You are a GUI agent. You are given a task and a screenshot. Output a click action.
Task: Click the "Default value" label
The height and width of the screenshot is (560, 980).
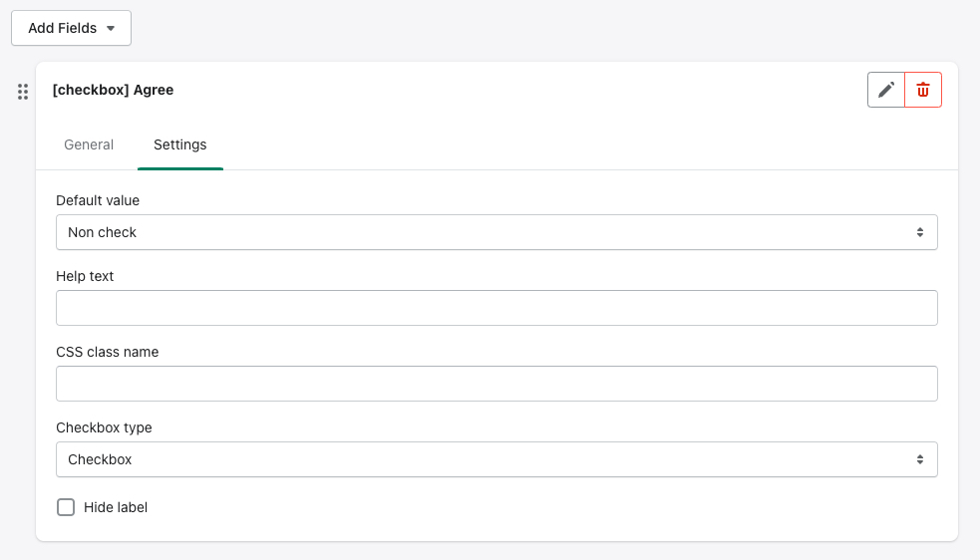98,200
